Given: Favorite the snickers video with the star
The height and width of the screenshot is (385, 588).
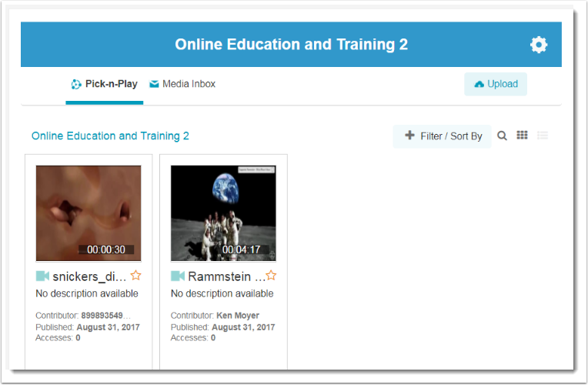Looking at the screenshot, I should pos(135,276).
